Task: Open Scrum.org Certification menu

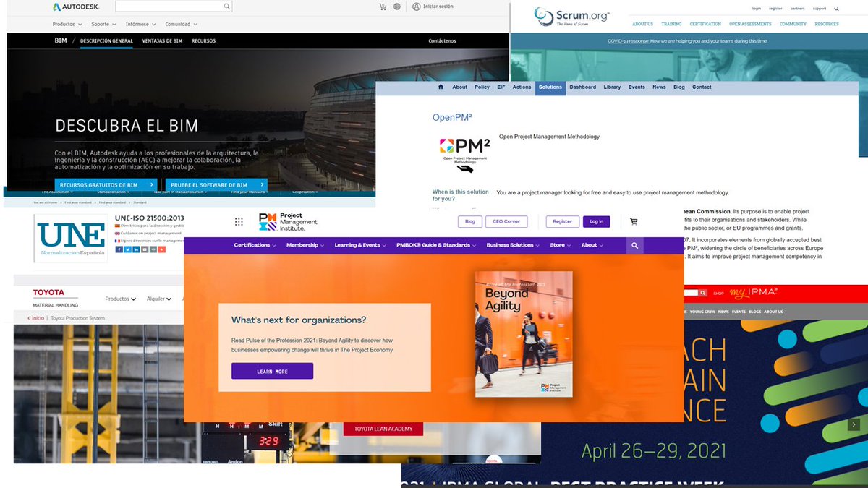Action: (x=705, y=24)
